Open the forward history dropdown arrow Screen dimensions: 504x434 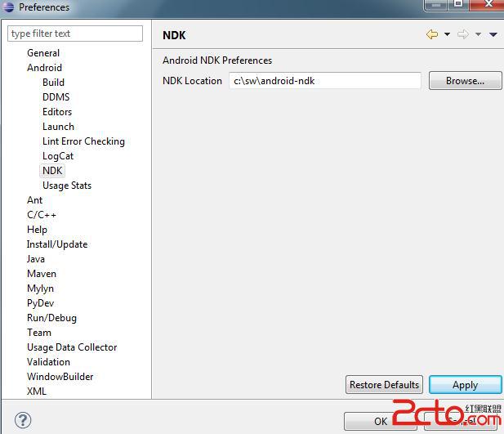click(479, 34)
